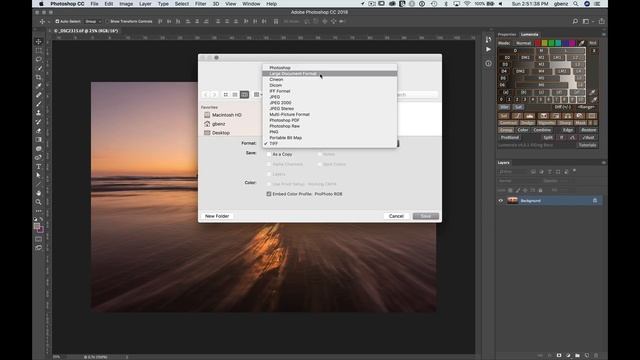Toggle the Auto-Select checkbox
Image resolution: width=640 pixels, height=360 pixels.
coord(57,21)
